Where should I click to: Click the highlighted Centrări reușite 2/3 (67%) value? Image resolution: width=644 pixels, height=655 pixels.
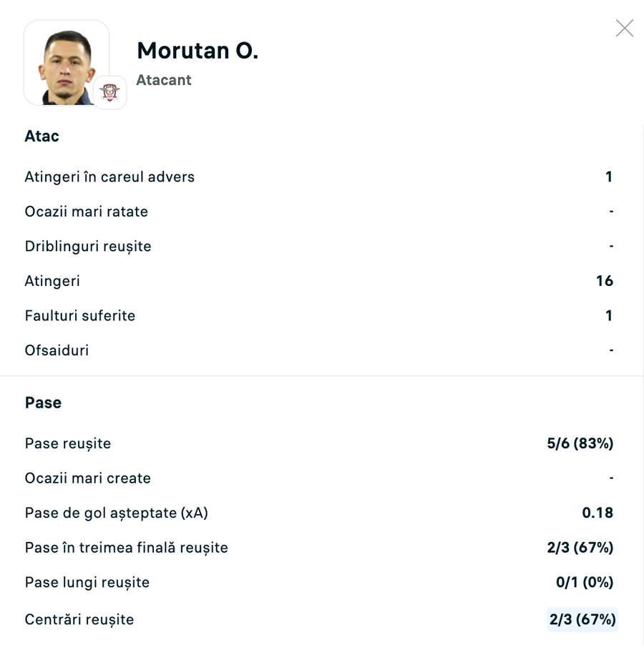[x=582, y=619]
